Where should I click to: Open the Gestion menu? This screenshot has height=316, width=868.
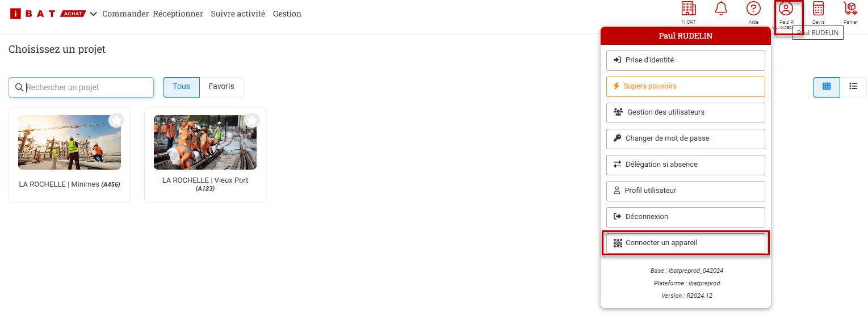pyautogui.click(x=287, y=14)
